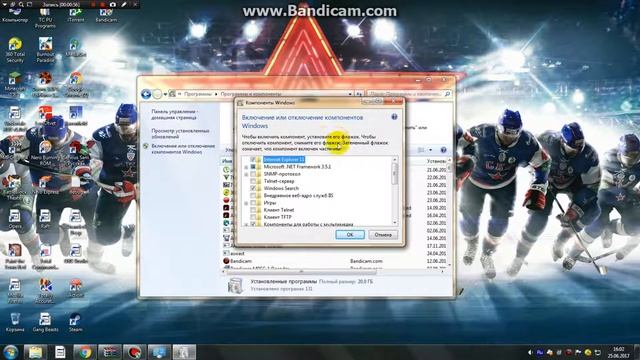
Task: Open the address bar history dropdown
Action: pos(350,94)
